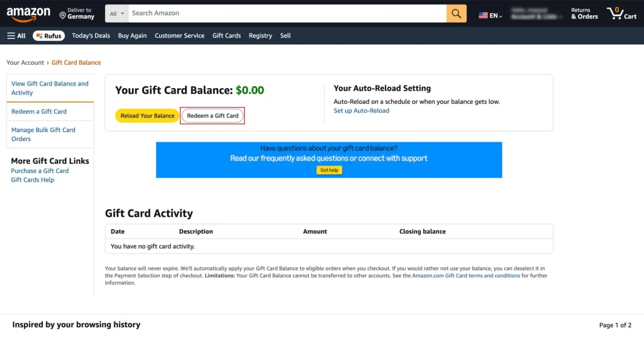Click the Closing balance column header
Screen dimensions: 644x339
(x=422, y=231)
